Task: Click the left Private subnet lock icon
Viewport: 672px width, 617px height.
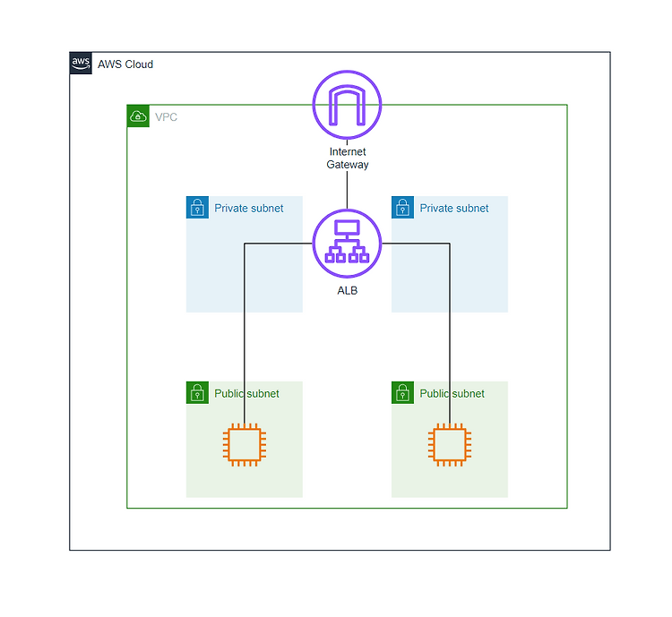Action: pyautogui.click(x=197, y=208)
